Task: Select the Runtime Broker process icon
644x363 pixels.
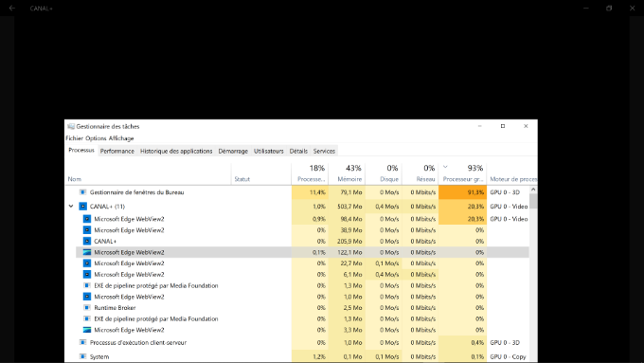Action: click(87, 307)
